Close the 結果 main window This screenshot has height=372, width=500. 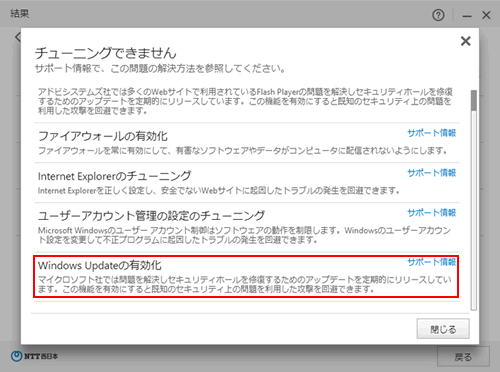click(x=486, y=15)
